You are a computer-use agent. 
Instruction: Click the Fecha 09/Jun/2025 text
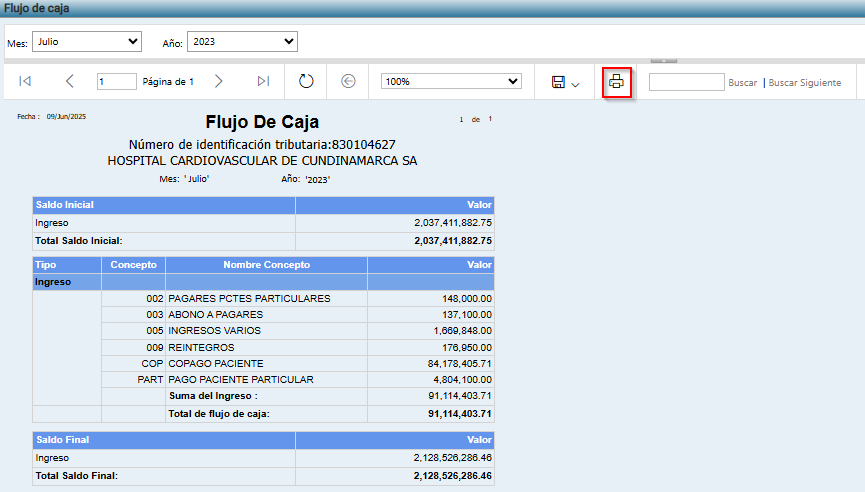coord(51,116)
